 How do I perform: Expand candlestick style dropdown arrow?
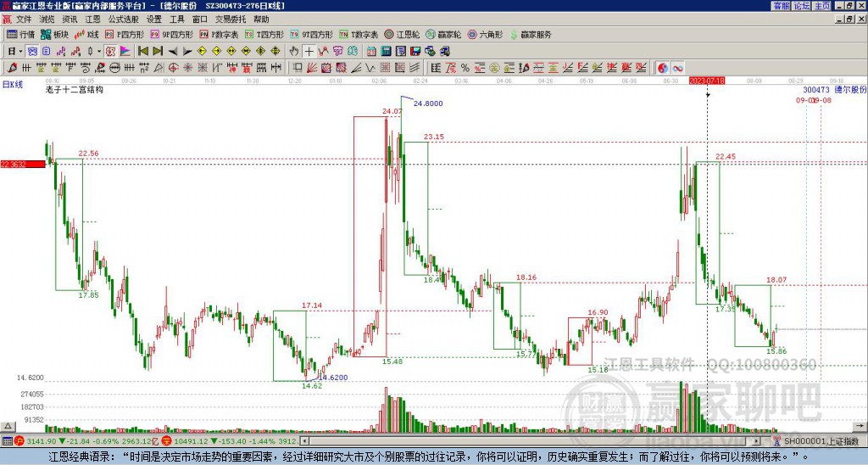99,52
